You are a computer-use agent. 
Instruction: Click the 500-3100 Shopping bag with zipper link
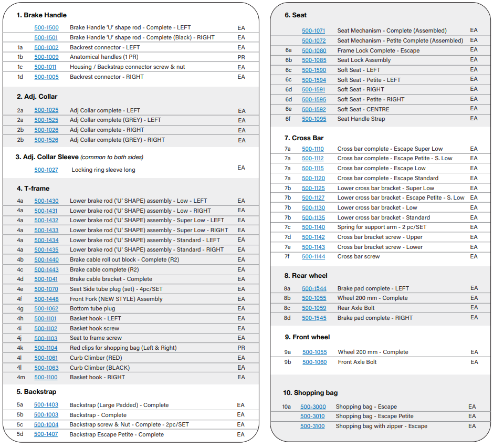pos(312,426)
